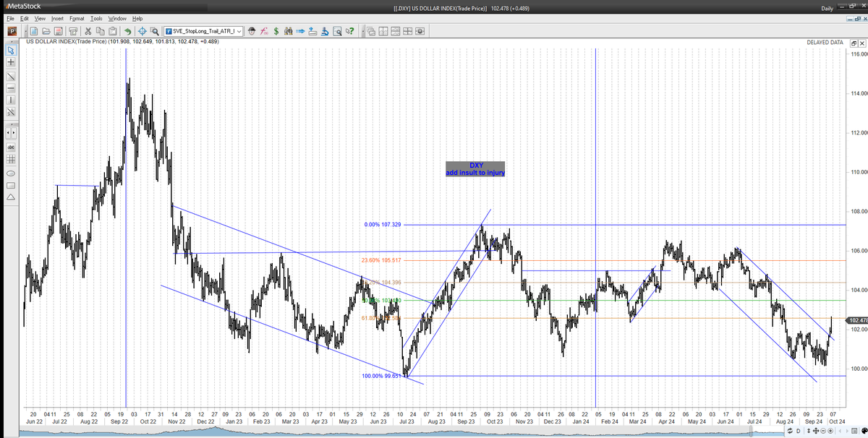Click the 100.00% 99.651 Fibonacci label

[x=380, y=376]
